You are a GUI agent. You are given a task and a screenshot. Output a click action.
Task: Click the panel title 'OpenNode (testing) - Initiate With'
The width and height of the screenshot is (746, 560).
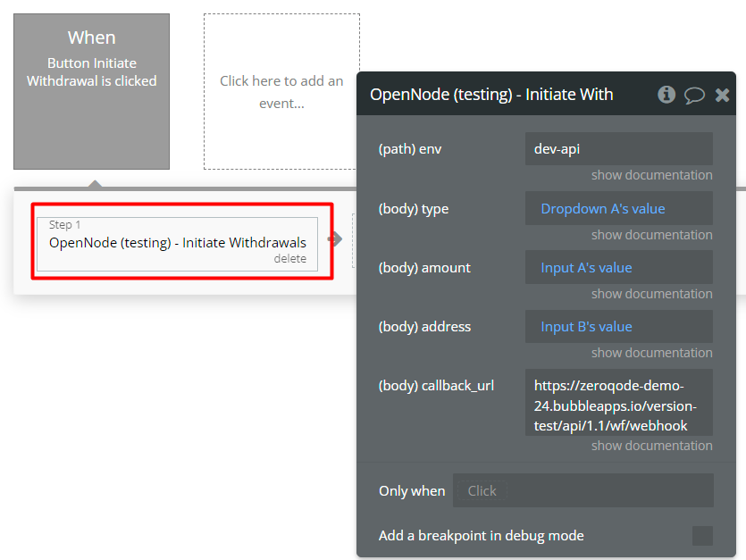point(491,95)
